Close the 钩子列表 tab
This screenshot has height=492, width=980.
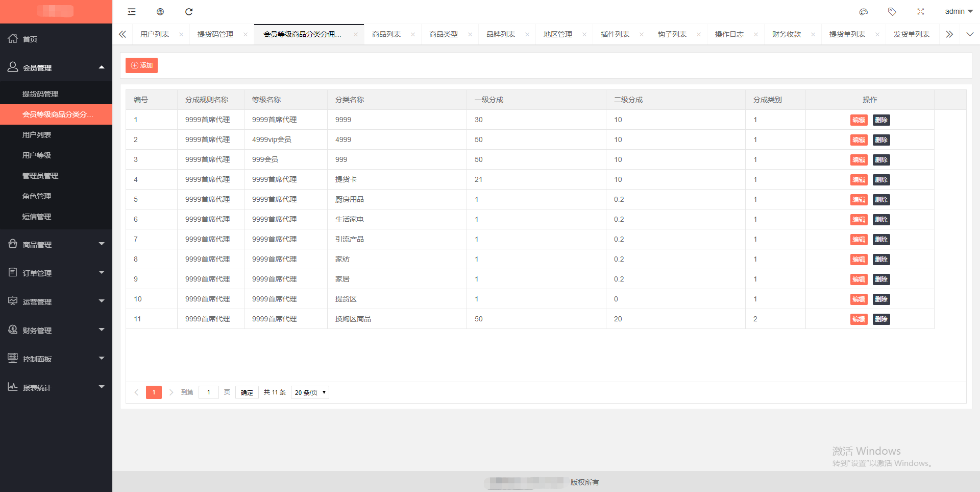tap(699, 35)
